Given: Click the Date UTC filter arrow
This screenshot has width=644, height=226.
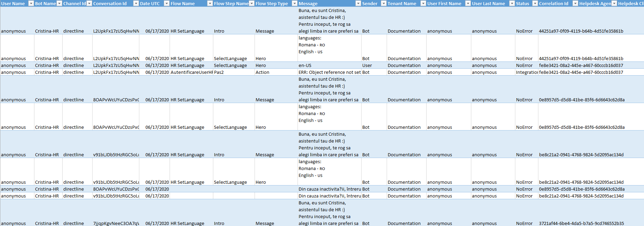Looking at the screenshot, I should pyautogui.click(x=167, y=3).
